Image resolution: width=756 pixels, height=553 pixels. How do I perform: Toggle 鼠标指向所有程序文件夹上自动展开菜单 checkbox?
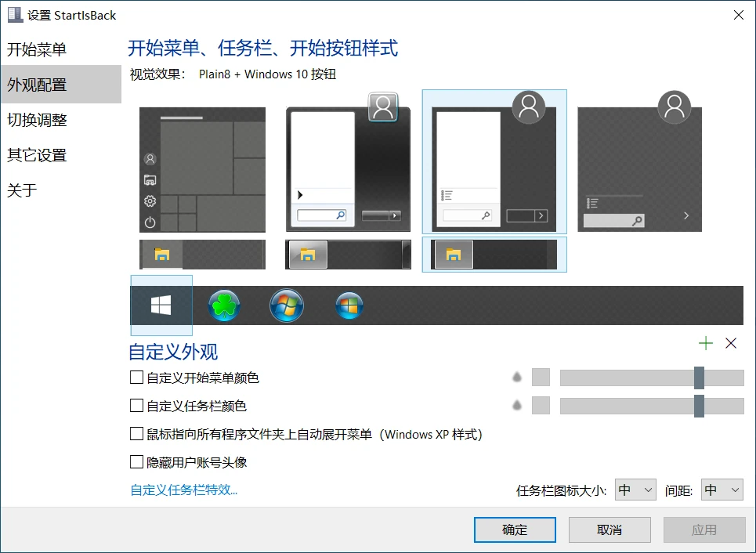click(x=136, y=434)
